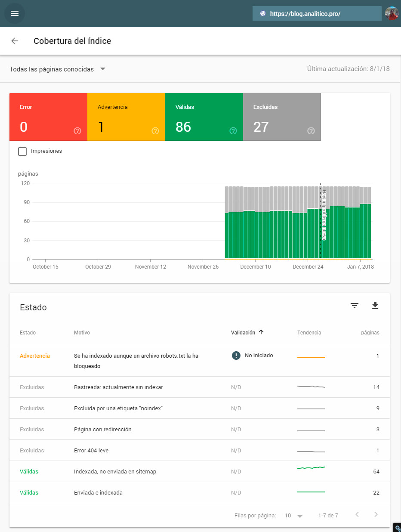Sort table by Estado column header
Viewport: 401px width, 532px height.
coord(28,333)
